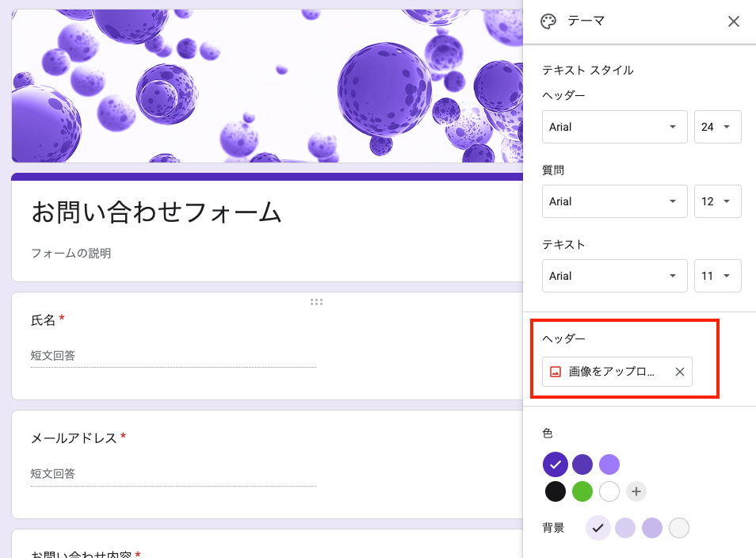Click the theme palette icon
Image resolution: width=756 pixels, height=558 pixels.
[548, 21]
